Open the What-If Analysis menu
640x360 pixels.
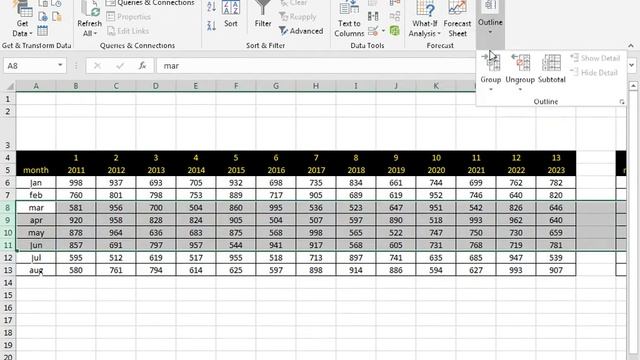(425, 19)
